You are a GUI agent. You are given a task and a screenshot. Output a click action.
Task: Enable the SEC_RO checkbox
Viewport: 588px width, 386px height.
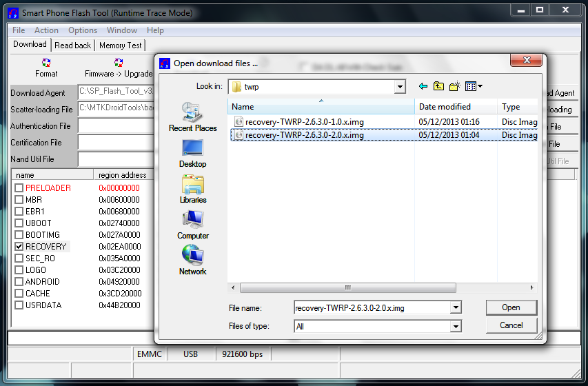pos(19,258)
